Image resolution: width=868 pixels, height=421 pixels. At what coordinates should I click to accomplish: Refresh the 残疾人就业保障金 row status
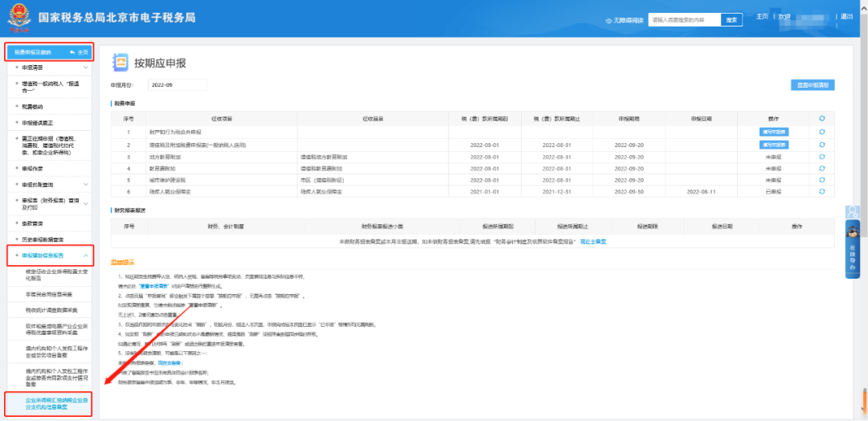821,191
